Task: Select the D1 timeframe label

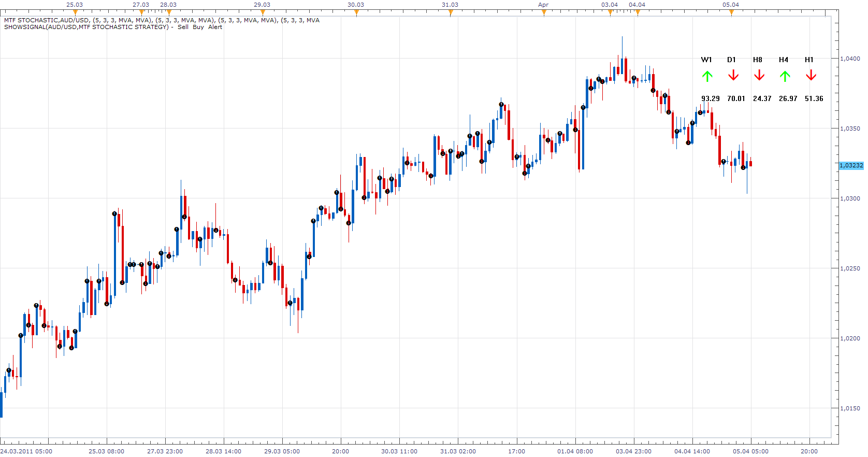Action: [731, 60]
